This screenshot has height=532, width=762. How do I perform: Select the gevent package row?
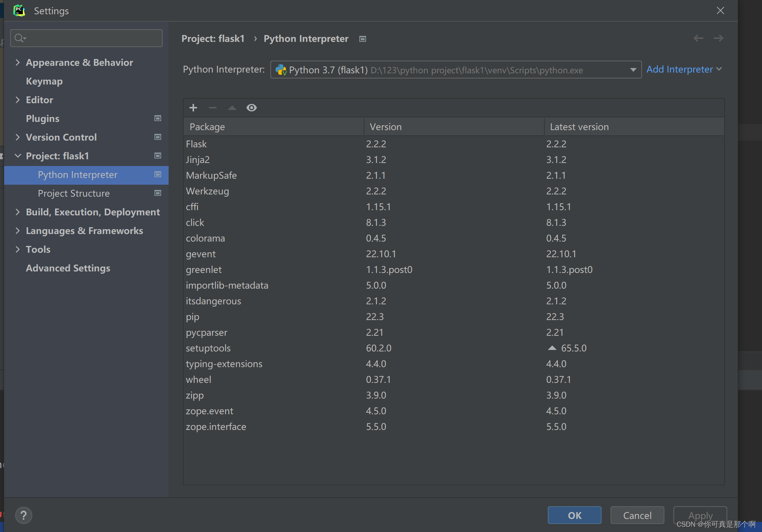[x=454, y=254]
